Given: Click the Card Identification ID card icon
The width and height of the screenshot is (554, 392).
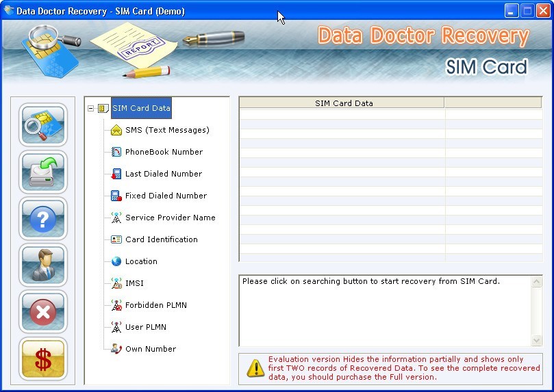Looking at the screenshot, I should (116, 239).
